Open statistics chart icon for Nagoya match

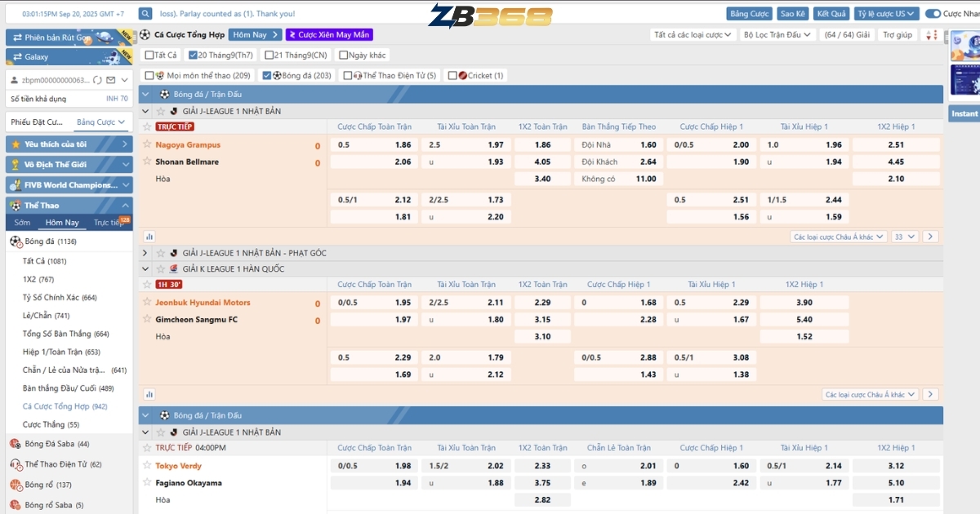pyautogui.click(x=149, y=237)
